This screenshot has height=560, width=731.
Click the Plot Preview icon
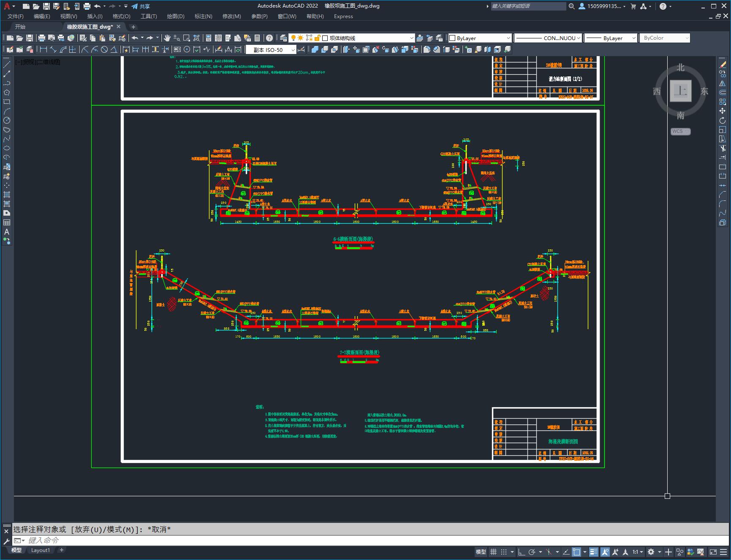[x=51, y=38]
